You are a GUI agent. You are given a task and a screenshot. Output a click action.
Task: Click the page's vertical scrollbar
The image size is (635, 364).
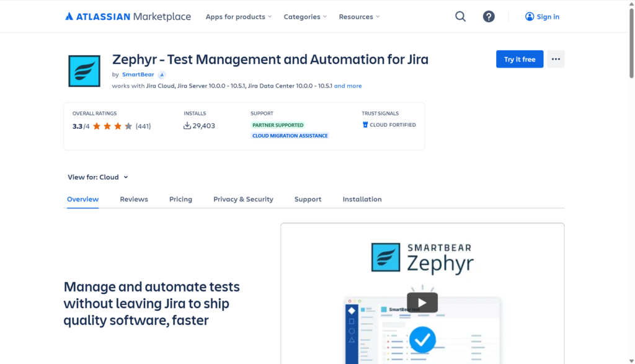point(631,186)
